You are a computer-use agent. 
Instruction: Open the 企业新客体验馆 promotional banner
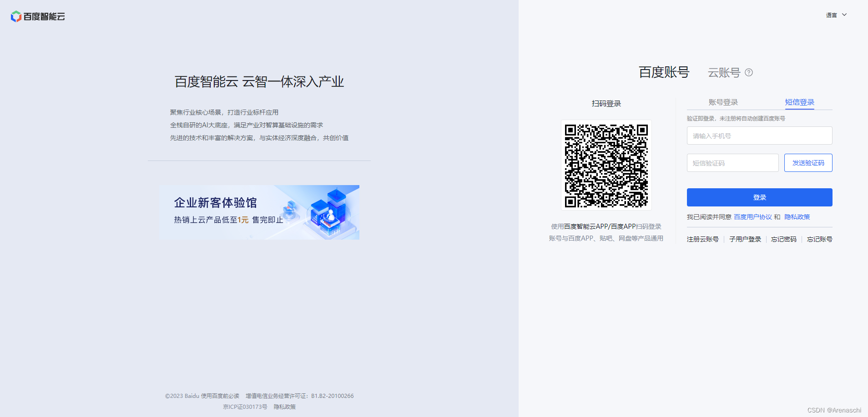coord(259,212)
